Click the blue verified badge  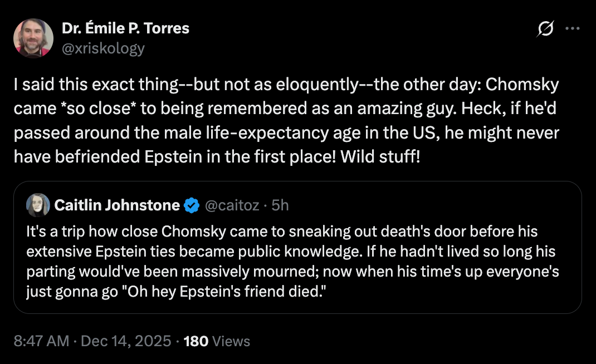click(x=192, y=206)
